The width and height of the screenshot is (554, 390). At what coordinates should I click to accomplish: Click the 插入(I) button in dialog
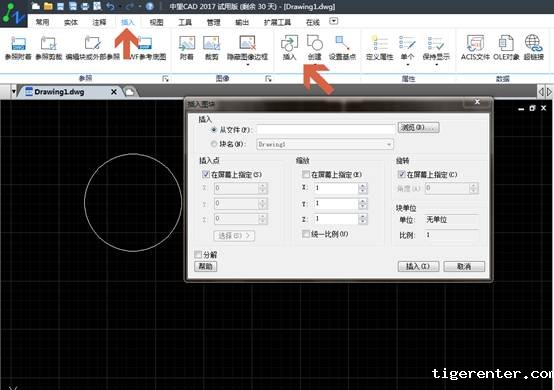point(418,266)
